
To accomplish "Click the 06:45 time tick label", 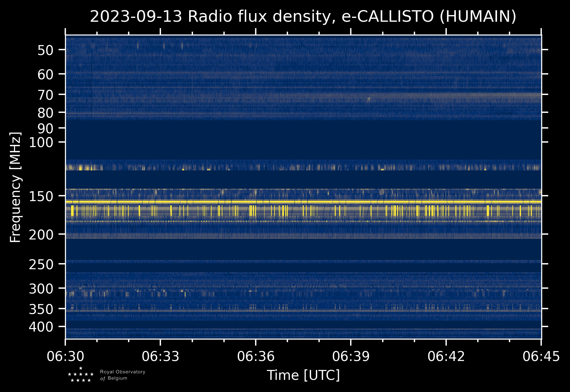I will coord(541,356).
